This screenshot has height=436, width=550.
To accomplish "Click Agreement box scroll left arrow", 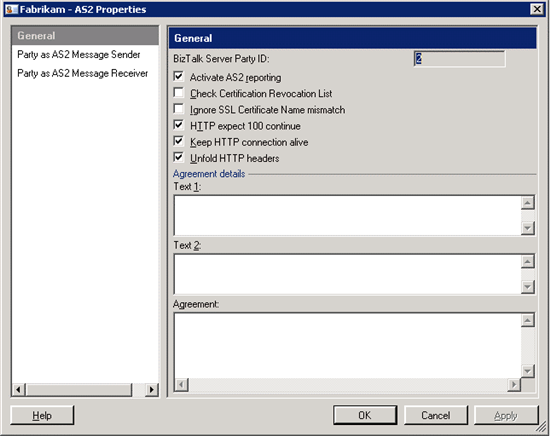I will pyautogui.click(x=181, y=385).
